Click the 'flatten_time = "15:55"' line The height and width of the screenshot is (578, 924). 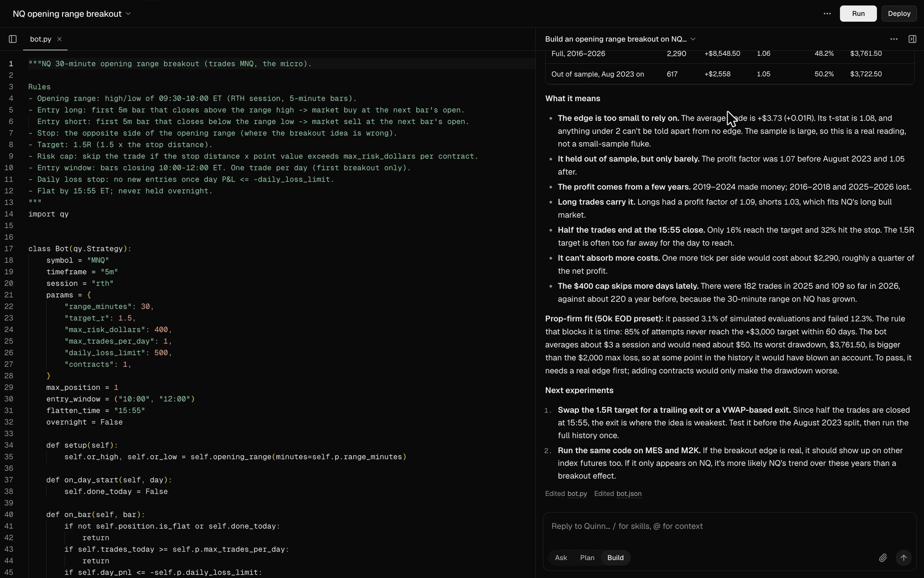coord(96,411)
